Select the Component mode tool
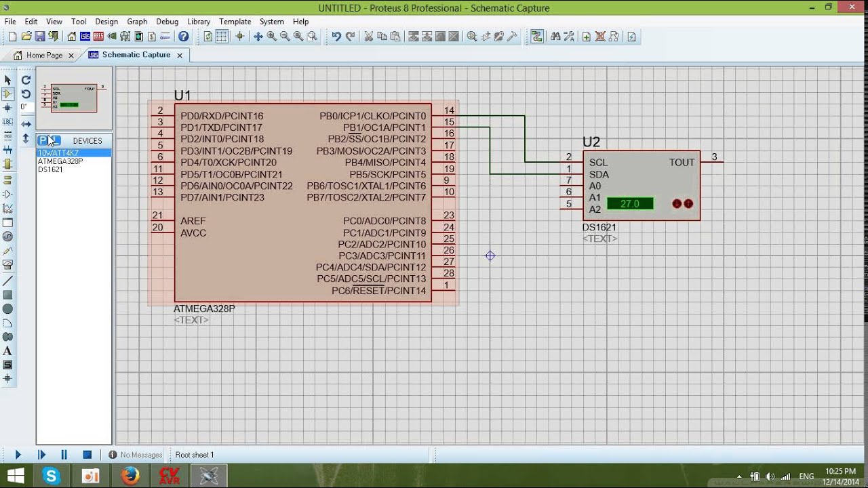Image resolution: width=868 pixels, height=488 pixels. tap(7, 94)
